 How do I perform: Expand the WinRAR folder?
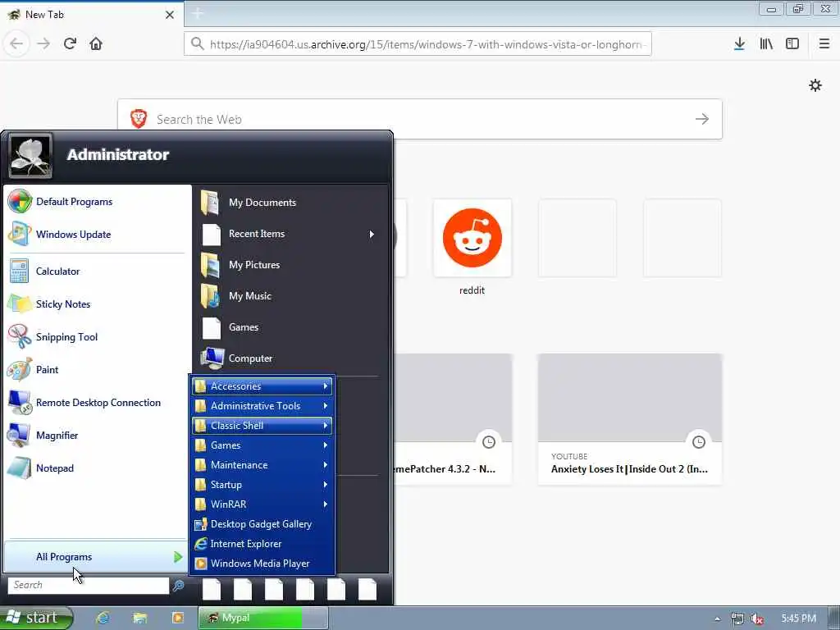262,504
